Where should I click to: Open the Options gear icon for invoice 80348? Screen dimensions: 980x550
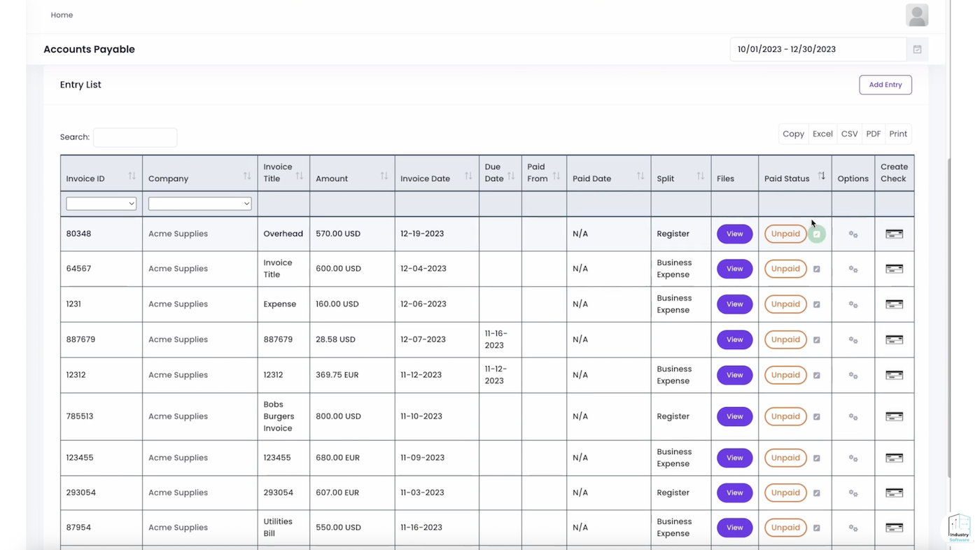[x=853, y=234]
